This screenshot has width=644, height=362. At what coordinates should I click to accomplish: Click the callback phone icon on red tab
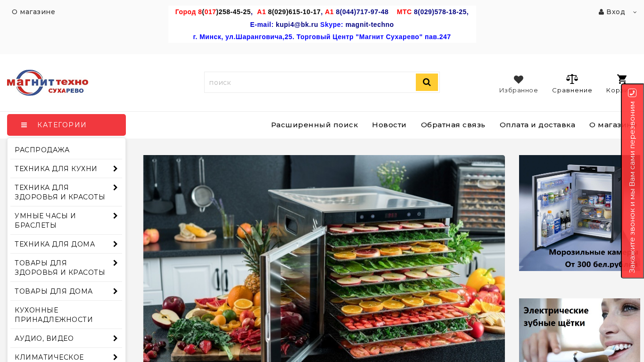click(x=632, y=93)
